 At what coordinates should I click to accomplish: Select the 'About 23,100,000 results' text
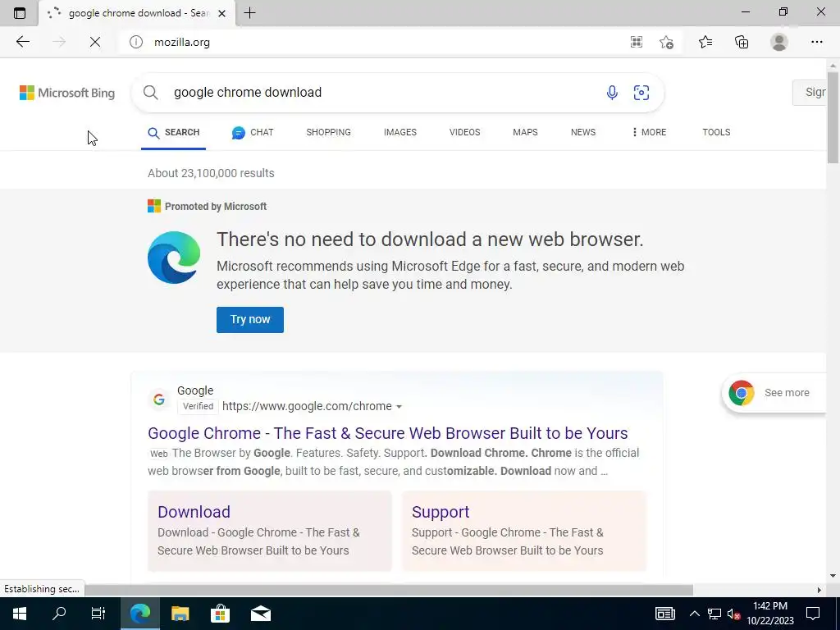(211, 173)
